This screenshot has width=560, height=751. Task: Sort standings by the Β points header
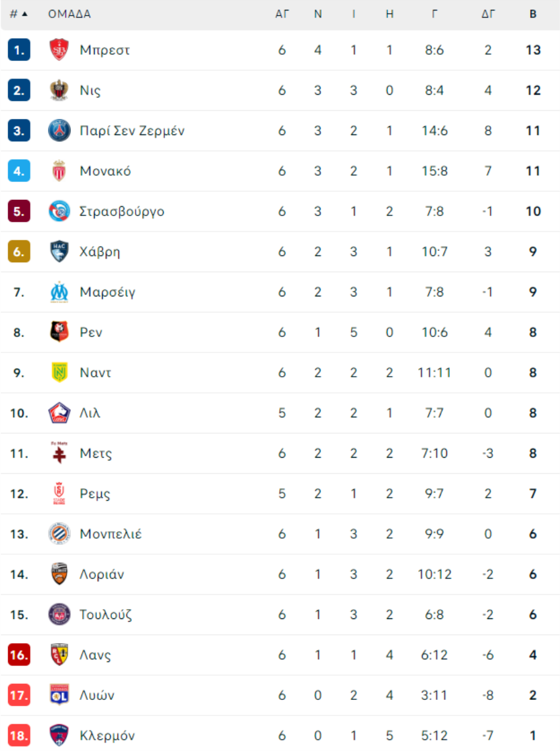click(x=533, y=14)
